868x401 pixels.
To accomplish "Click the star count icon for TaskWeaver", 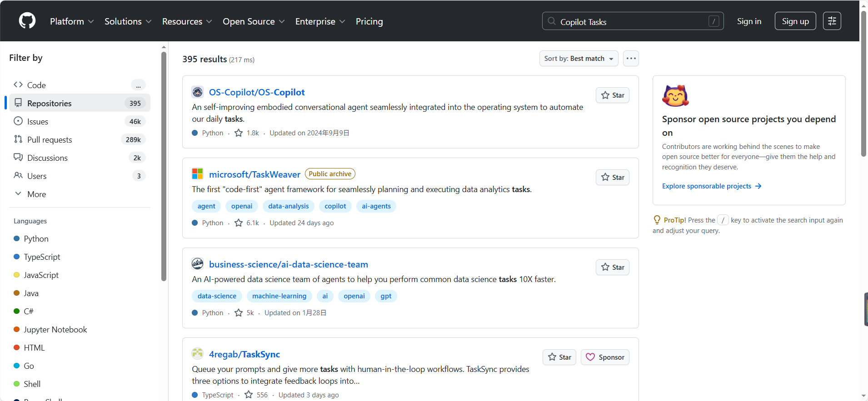I will (x=239, y=223).
